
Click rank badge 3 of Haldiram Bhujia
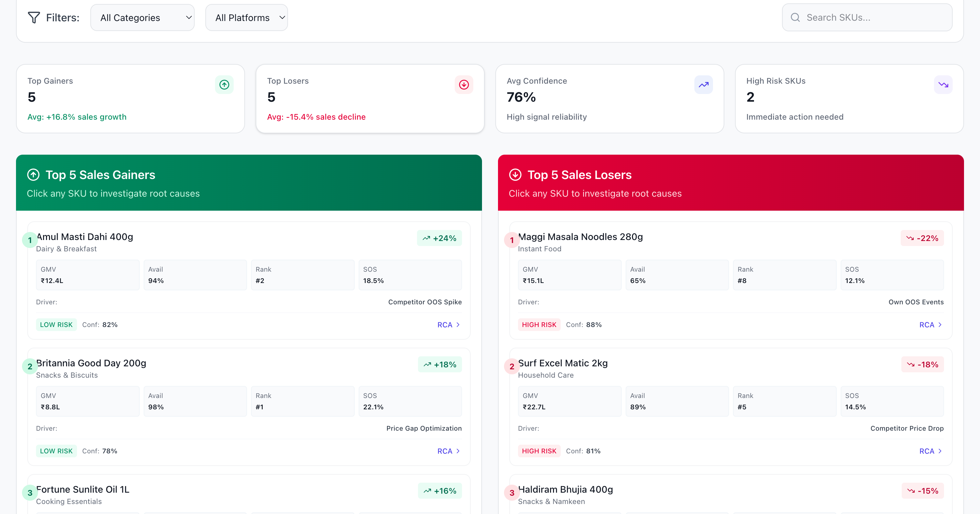tap(512, 493)
